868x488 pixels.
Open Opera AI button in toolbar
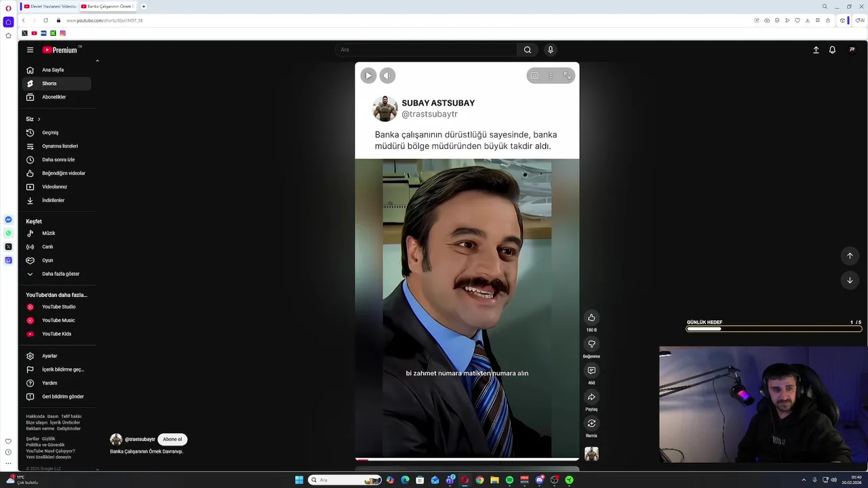coord(860,20)
